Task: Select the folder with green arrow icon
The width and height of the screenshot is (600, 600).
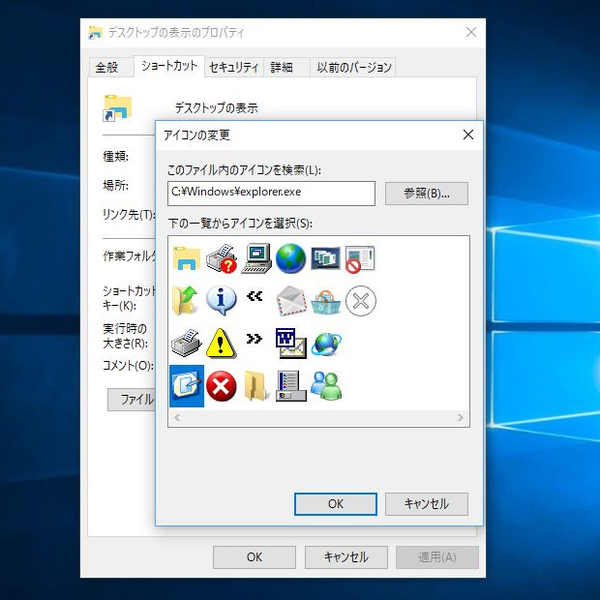Action: coord(185,301)
